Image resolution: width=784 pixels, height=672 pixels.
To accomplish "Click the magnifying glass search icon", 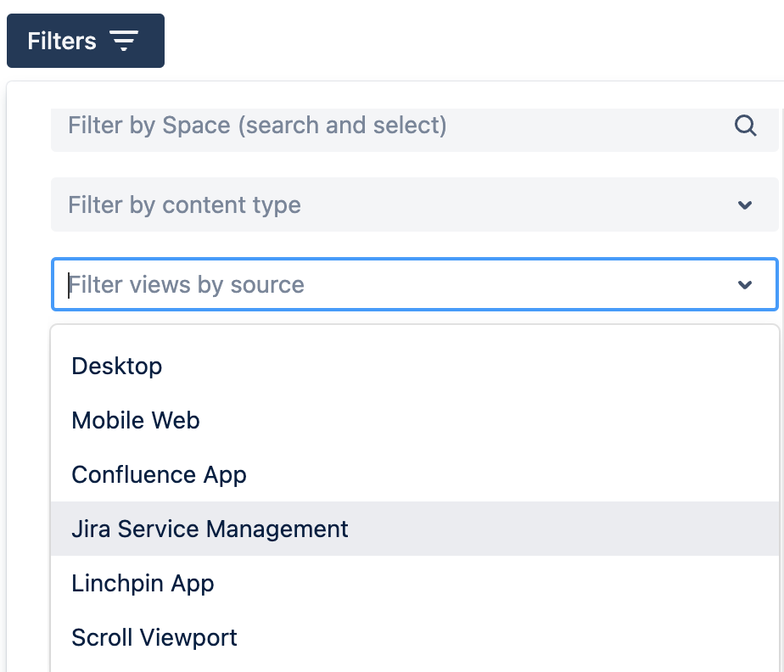I will point(745,125).
